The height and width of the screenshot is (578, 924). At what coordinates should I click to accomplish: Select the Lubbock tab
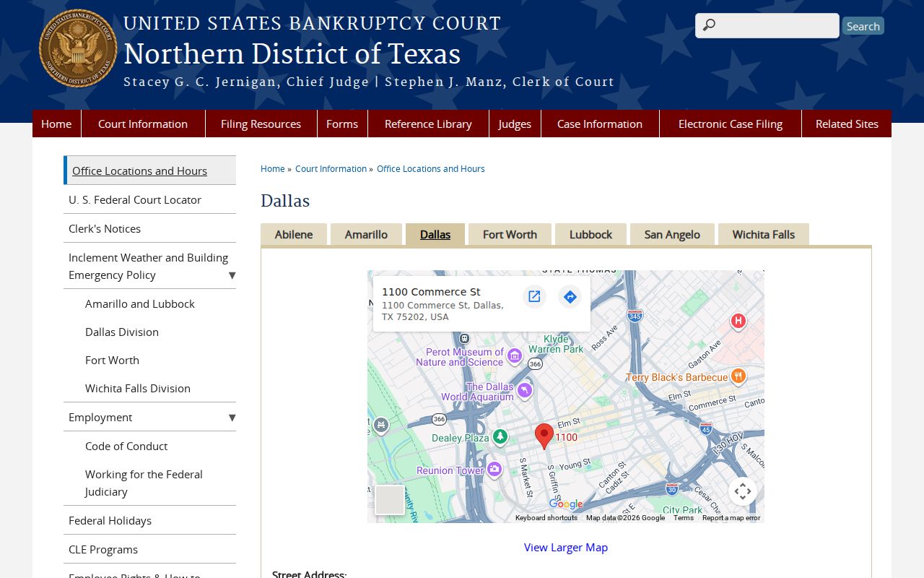(590, 234)
